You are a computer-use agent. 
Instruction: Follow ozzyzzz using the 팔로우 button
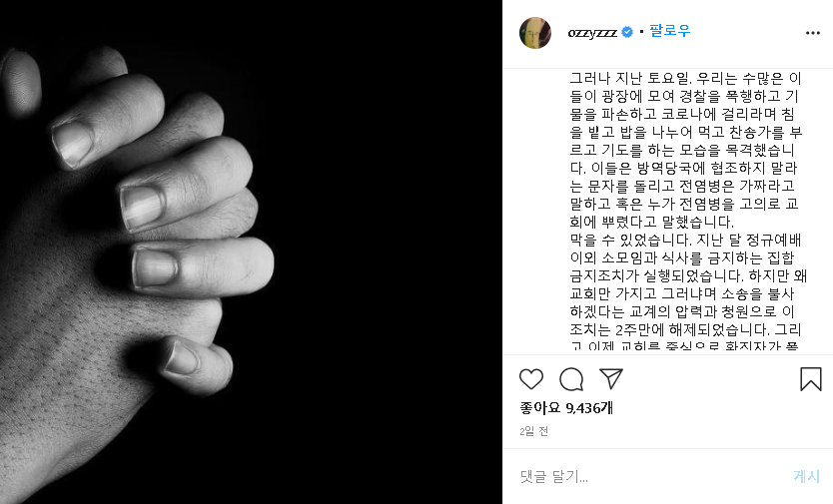click(x=670, y=31)
